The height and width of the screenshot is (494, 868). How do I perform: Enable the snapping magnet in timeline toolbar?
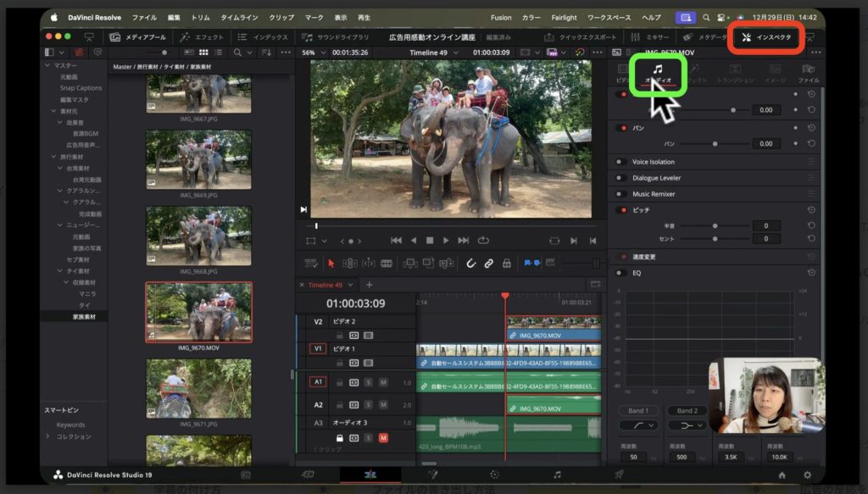pyautogui.click(x=470, y=264)
